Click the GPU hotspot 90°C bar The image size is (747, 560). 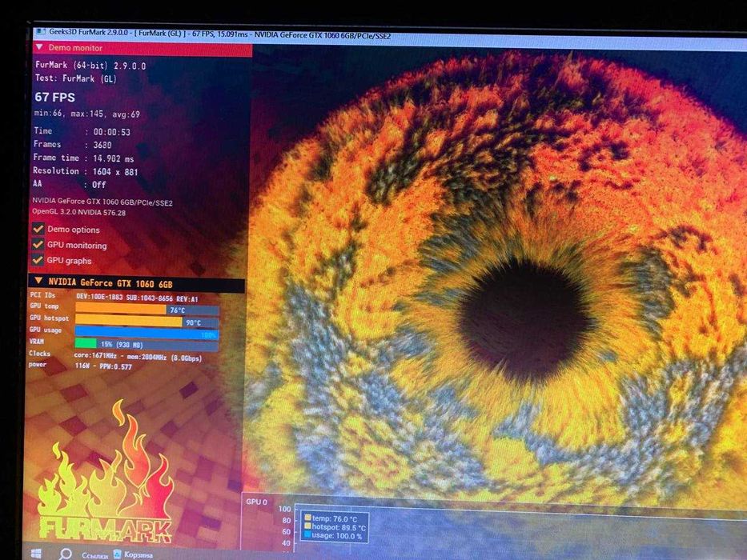pos(147,322)
